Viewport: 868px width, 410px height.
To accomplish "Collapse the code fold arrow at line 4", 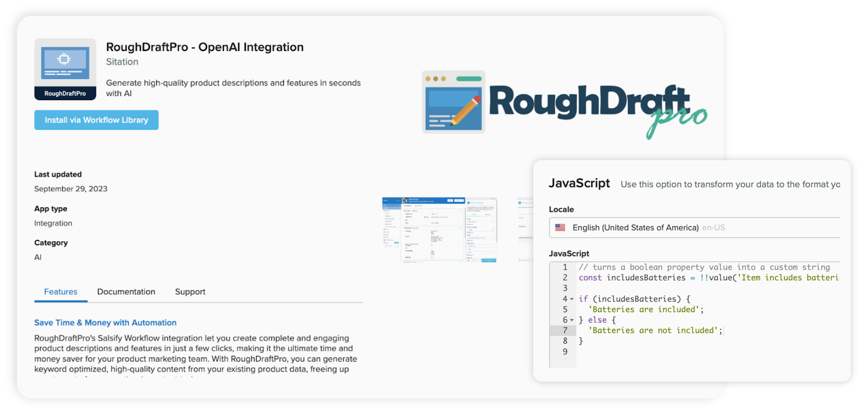I will [572, 299].
